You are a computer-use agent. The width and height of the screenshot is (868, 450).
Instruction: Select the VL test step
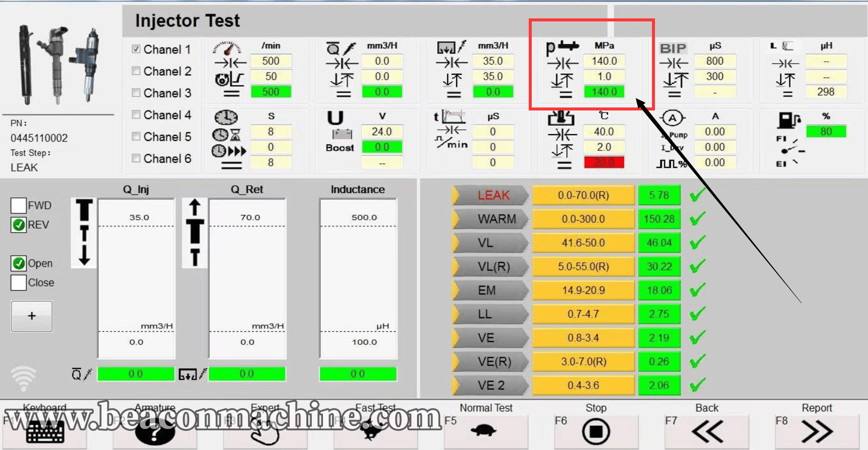pyautogui.click(x=490, y=243)
